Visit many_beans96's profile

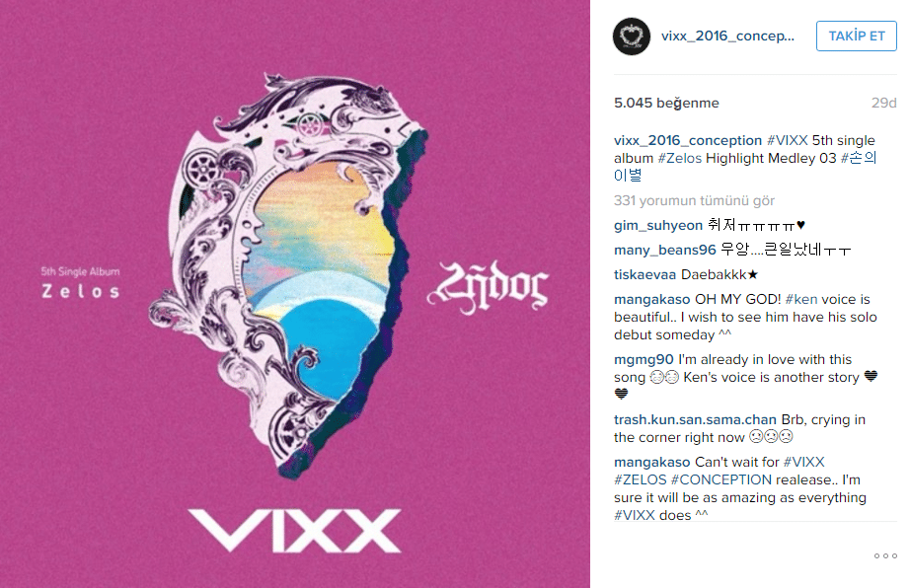665,251
